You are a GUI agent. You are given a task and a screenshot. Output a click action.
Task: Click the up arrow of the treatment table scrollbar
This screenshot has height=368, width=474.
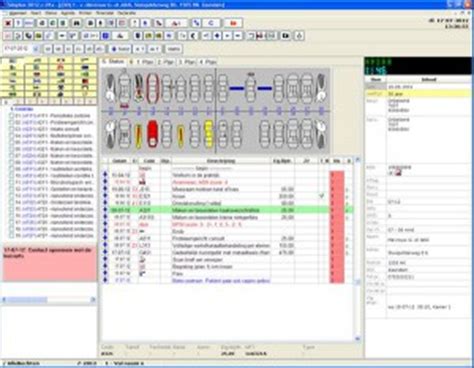point(357,160)
